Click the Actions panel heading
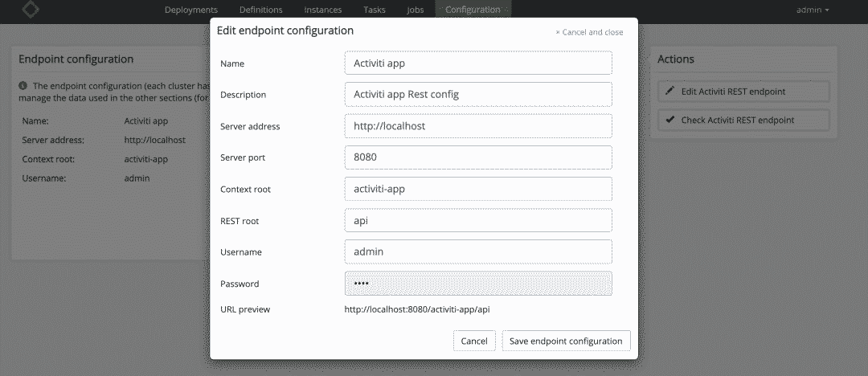The width and height of the screenshot is (868, 376). click(x=675, y=59)
